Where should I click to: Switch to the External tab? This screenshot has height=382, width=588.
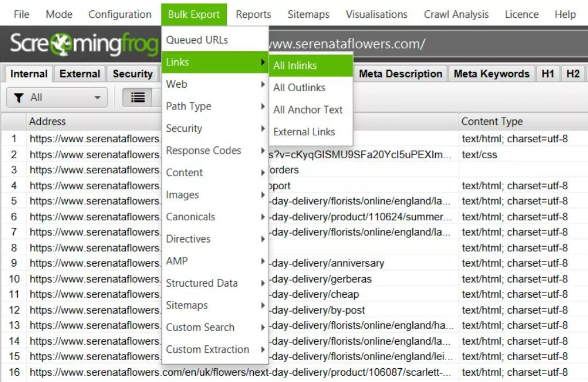click(80, 73)
